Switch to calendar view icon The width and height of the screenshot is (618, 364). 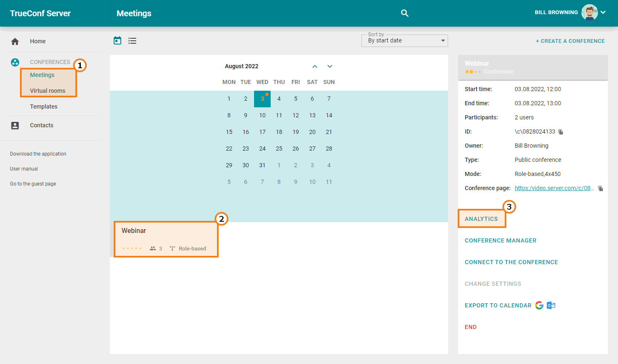(x=117, y=40)
